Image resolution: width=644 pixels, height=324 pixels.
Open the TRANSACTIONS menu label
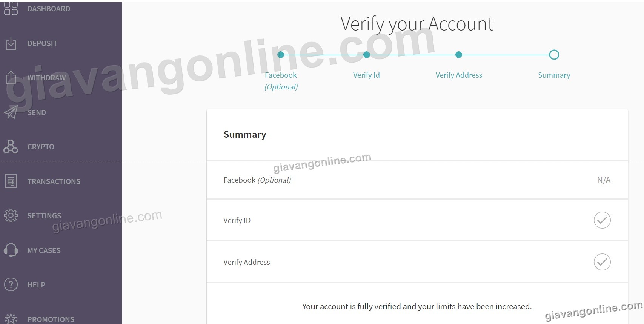coord(54,181)
